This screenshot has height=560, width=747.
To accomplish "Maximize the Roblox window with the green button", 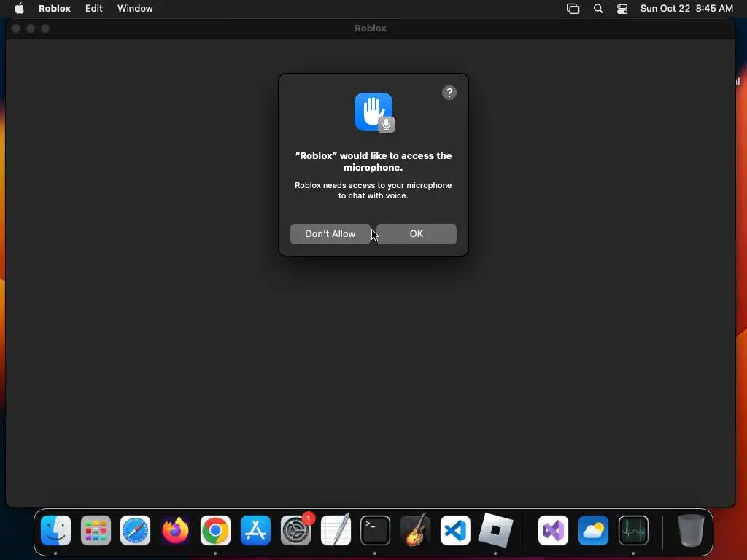I will [45, 28].
